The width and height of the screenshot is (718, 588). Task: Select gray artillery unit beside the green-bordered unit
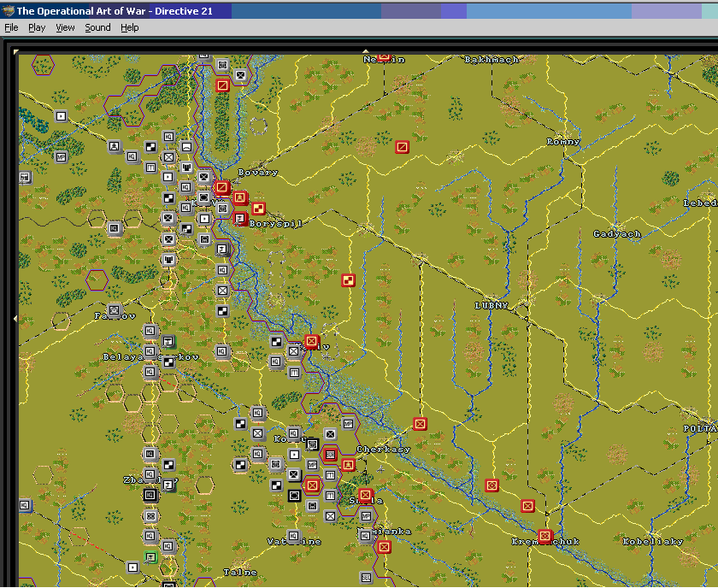tap(132, 567)
